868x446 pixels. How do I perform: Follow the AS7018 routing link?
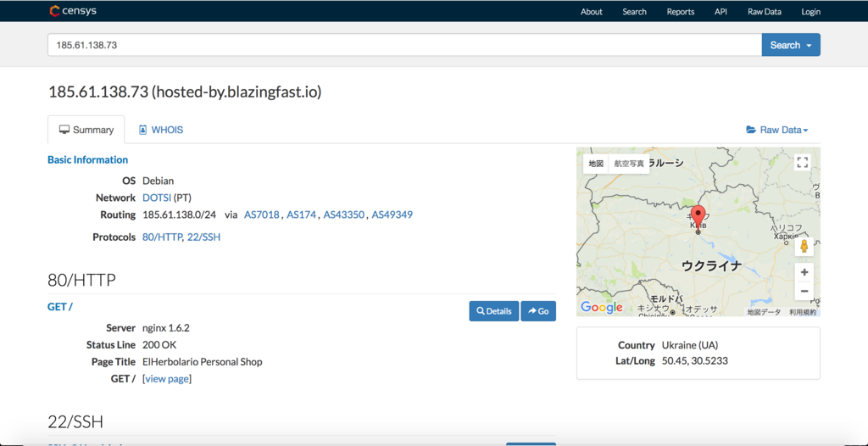(x=261, y=215)
